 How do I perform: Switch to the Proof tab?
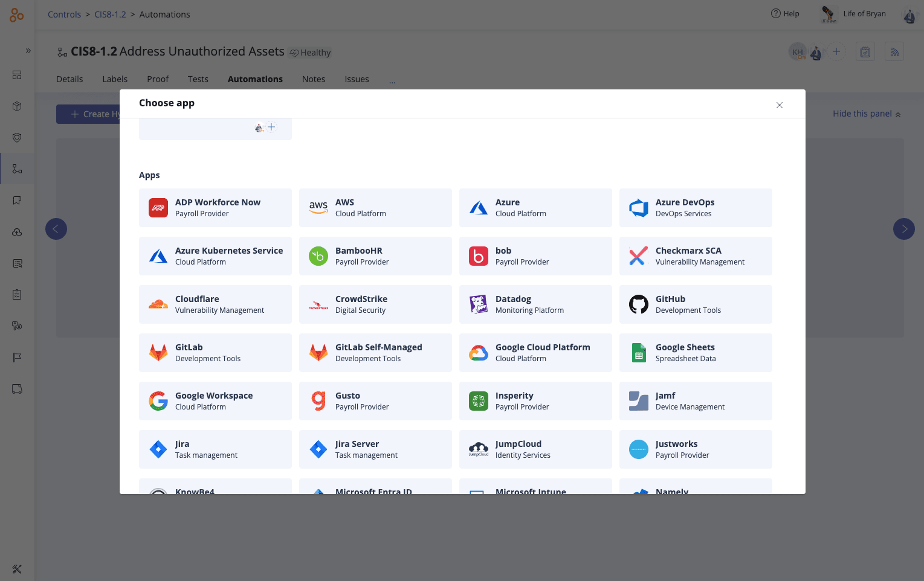point(157,79)
